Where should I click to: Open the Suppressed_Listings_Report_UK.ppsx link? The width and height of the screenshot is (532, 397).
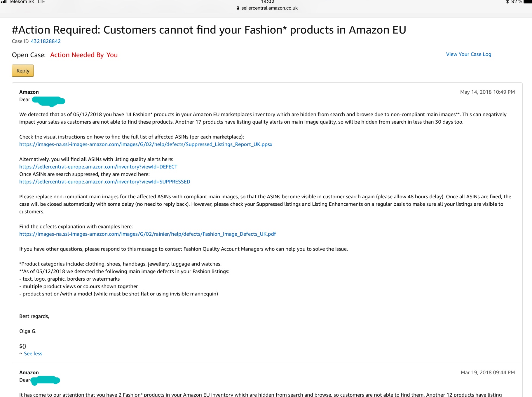pos(146,144)
